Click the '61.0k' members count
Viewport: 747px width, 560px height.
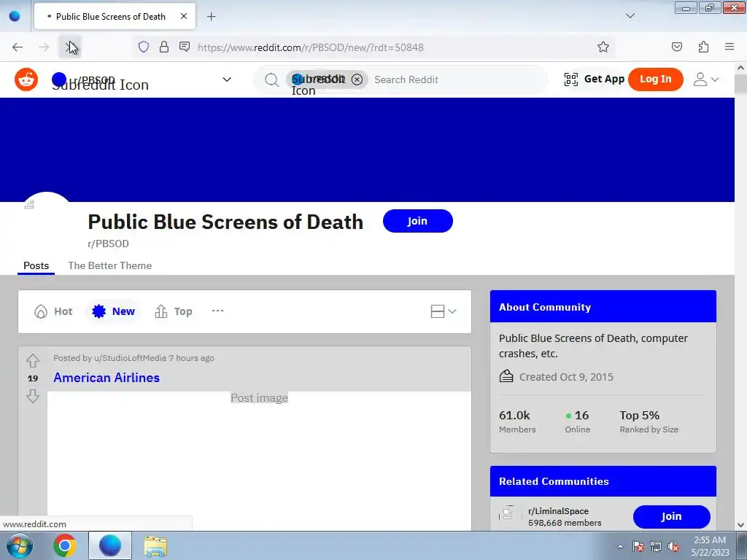pos(514,415)
